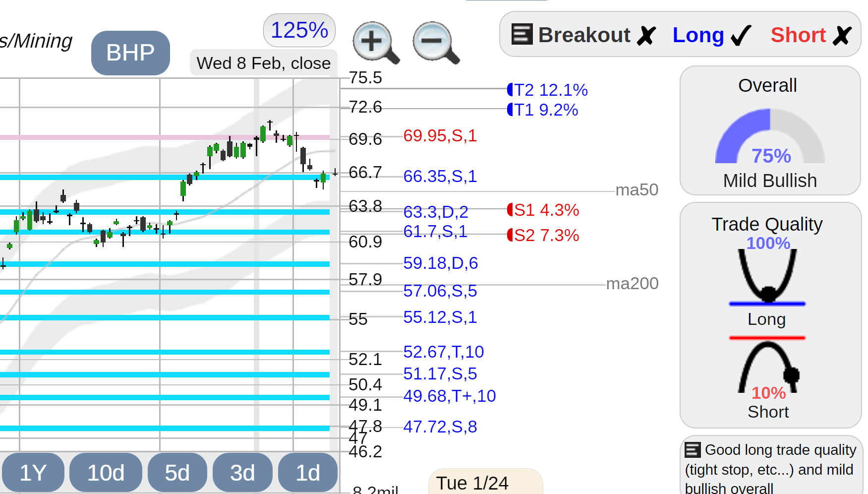Screen dimensions: 868x494
Task: Switch chart to 10d timeframe
Action: pos(106,472)
